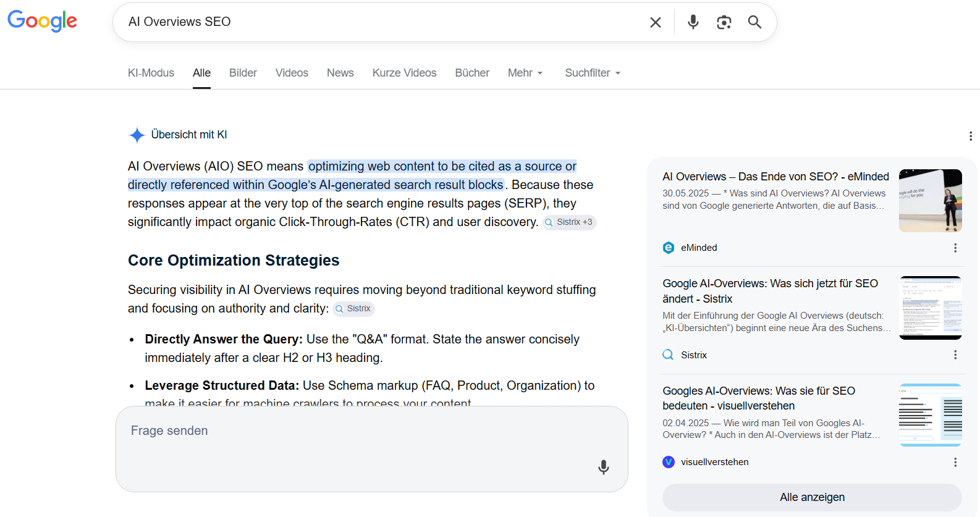Open the Sistrix +3 source chip

click(x=569, y=222)
